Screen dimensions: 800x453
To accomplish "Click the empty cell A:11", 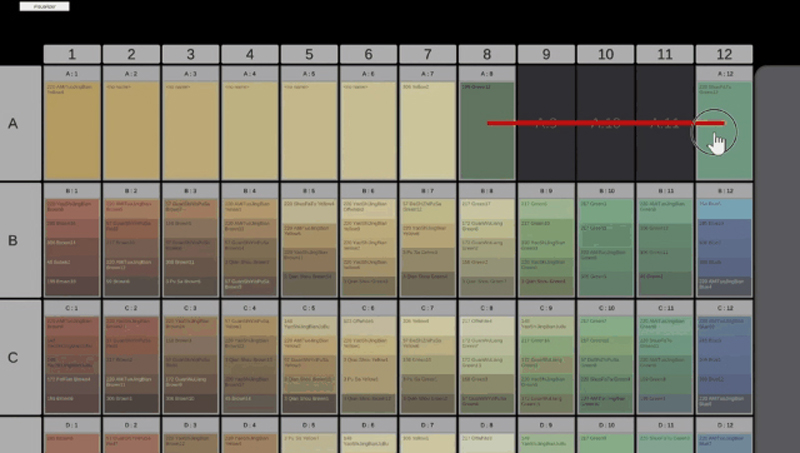I will [665, 150].
